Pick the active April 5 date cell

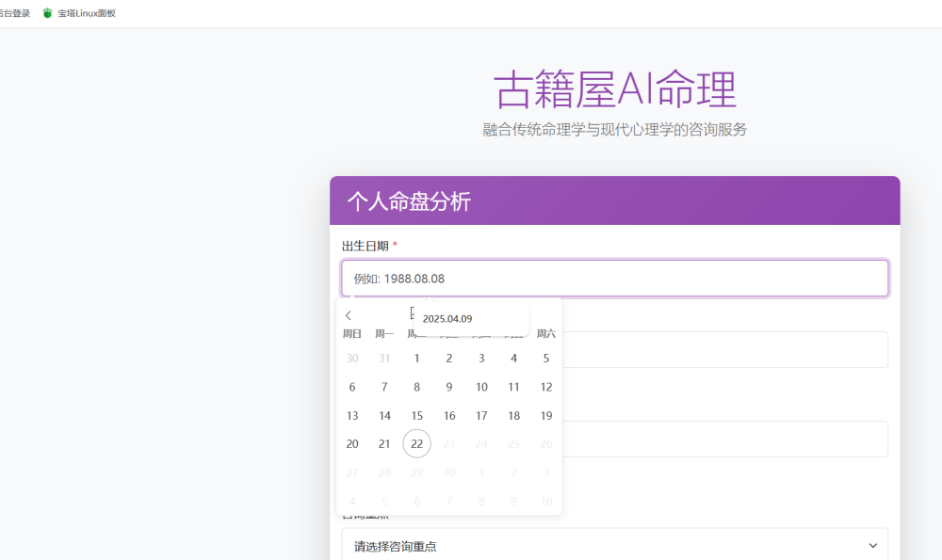(546, 358)
